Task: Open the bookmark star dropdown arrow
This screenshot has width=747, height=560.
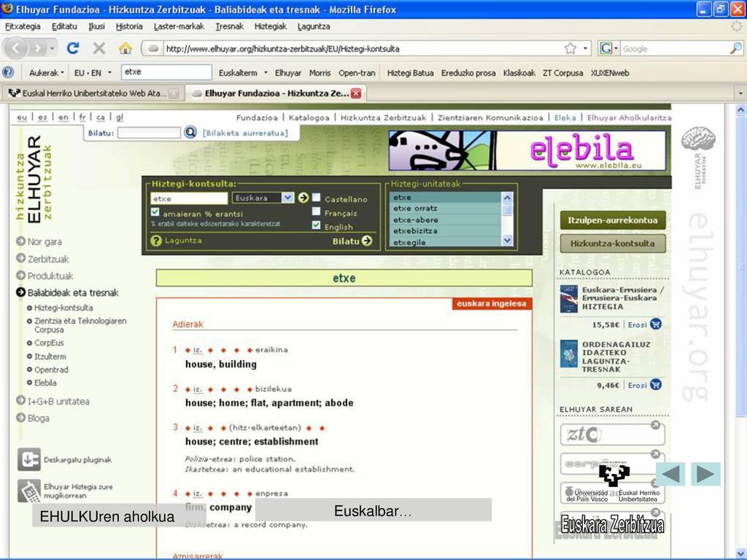Action: (x=585, y=48)
